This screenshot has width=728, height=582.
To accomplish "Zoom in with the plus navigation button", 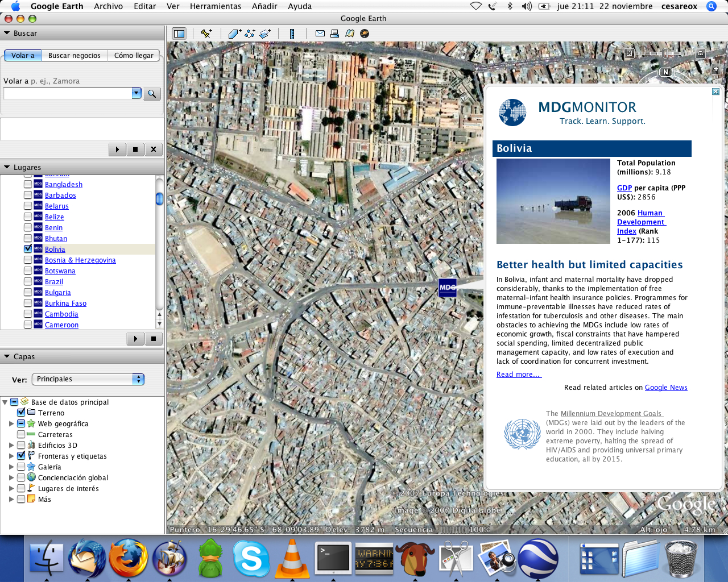I will tap(716, 69).
